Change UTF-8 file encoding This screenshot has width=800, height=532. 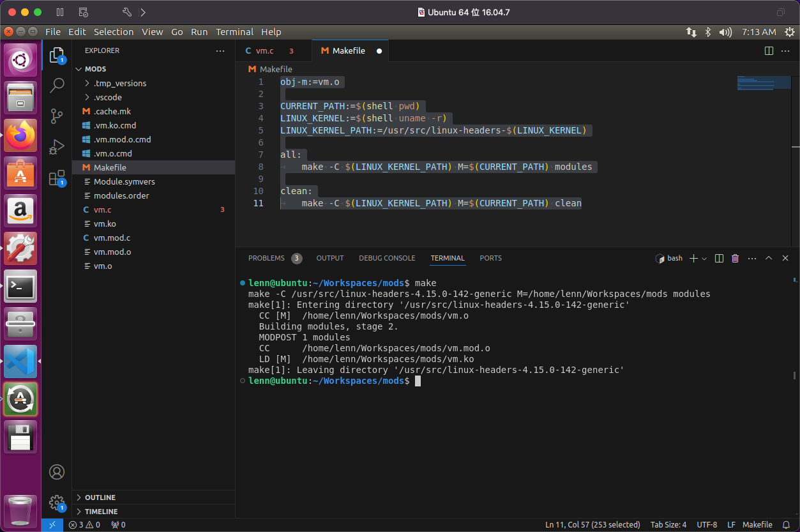point(707,525)
